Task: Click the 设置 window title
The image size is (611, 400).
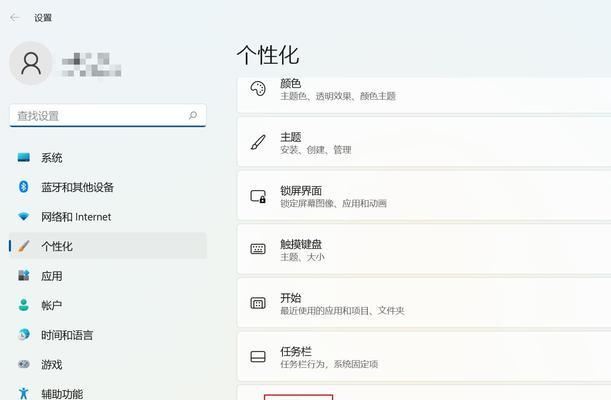Action: (43, 18)
